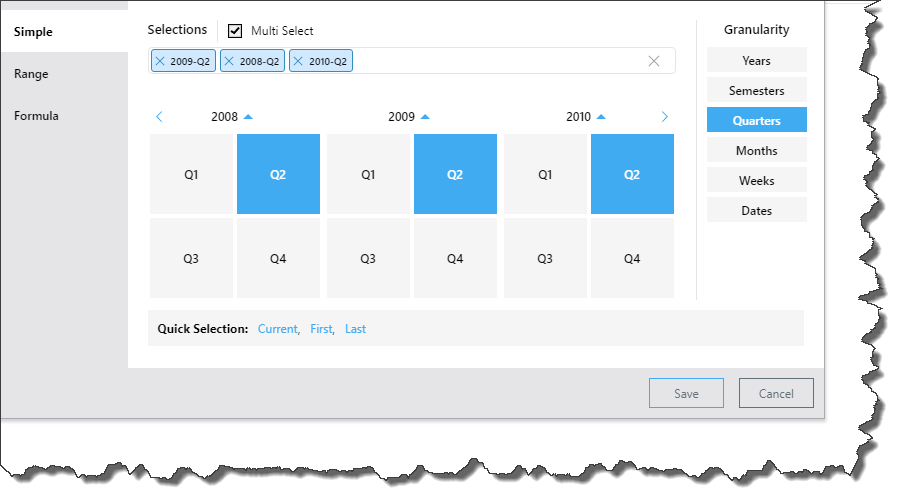Select Q3 of 2009
Viewport: 905px width, 504px height.
[368, 258]
